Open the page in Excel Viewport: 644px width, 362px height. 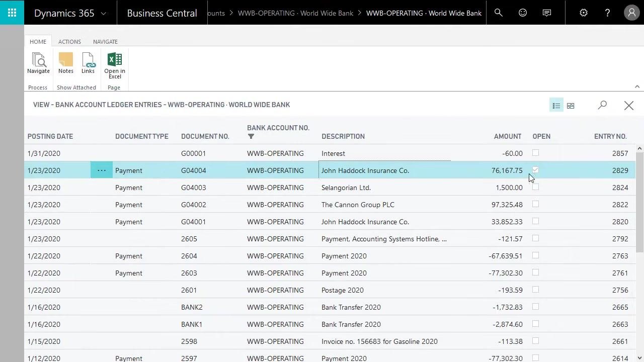[115, 66]
